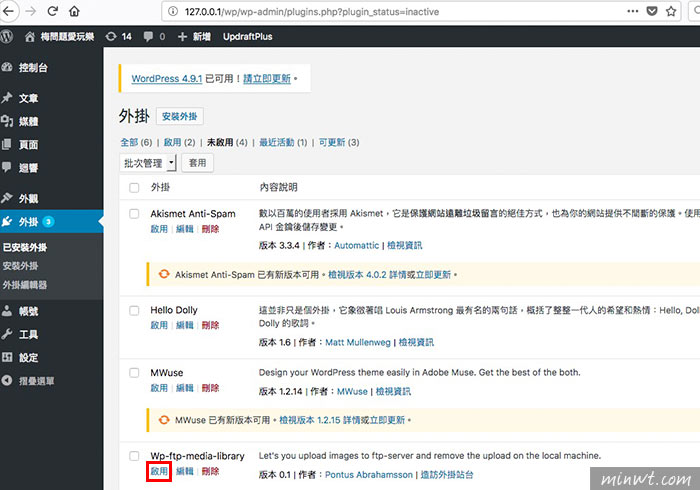Open site home icon in admin bar
700x490 pixels.
pos(29,37)
